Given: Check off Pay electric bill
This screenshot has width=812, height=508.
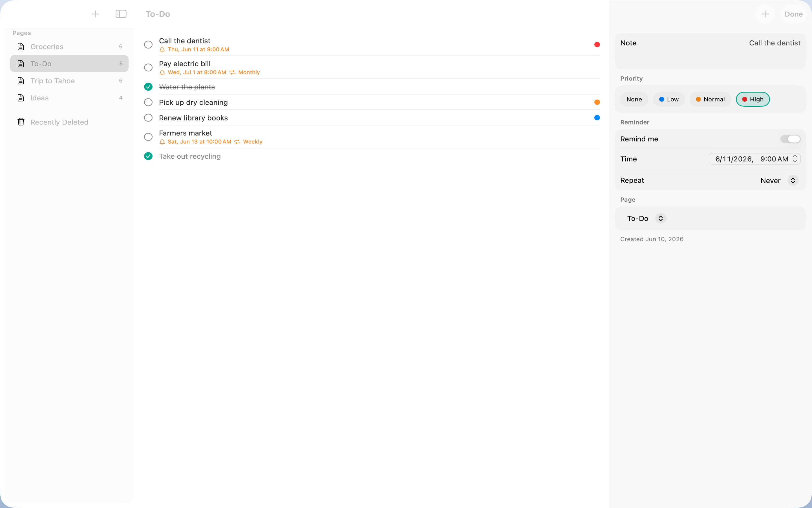Looking at the screenshot, I should (x=148, y=67).
